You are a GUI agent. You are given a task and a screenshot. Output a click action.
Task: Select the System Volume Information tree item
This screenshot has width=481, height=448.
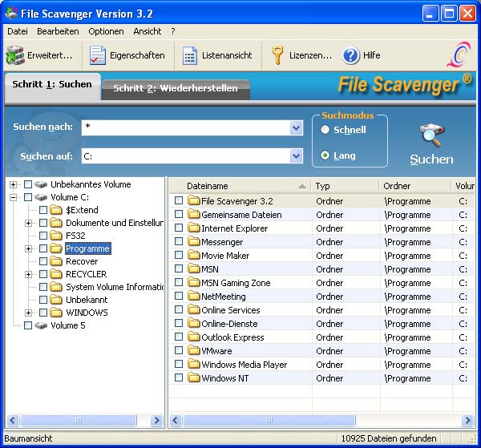click(115, 287)
